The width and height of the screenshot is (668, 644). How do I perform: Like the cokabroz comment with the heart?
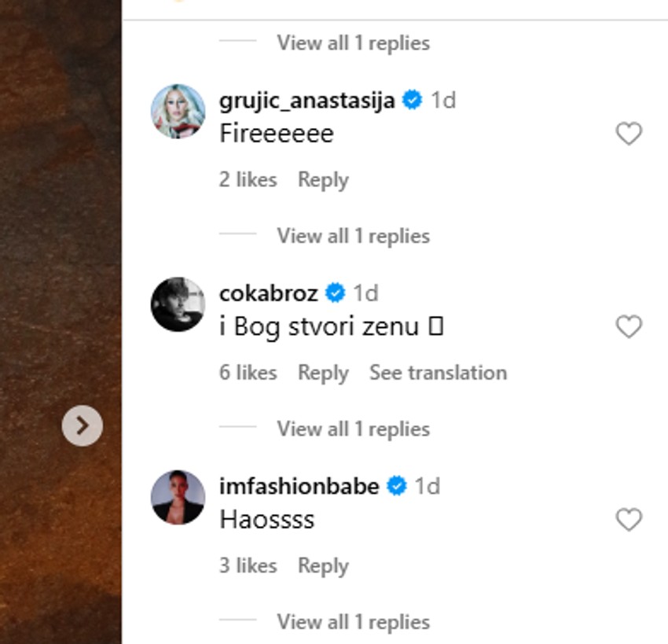pyautogui.click(x=629, y=327)
